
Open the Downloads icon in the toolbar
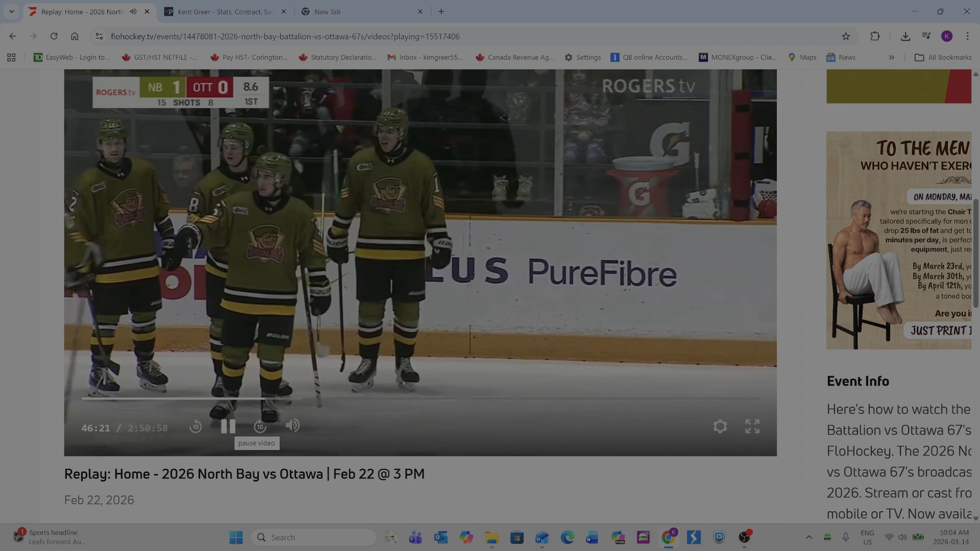pyautogui.click(x=906, y=36)
